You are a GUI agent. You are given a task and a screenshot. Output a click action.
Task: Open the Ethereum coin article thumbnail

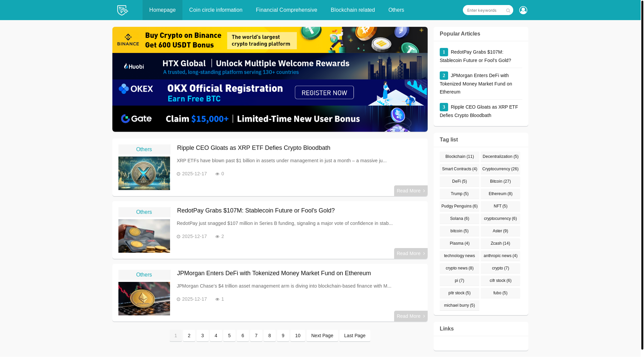[x=144, y=299]
